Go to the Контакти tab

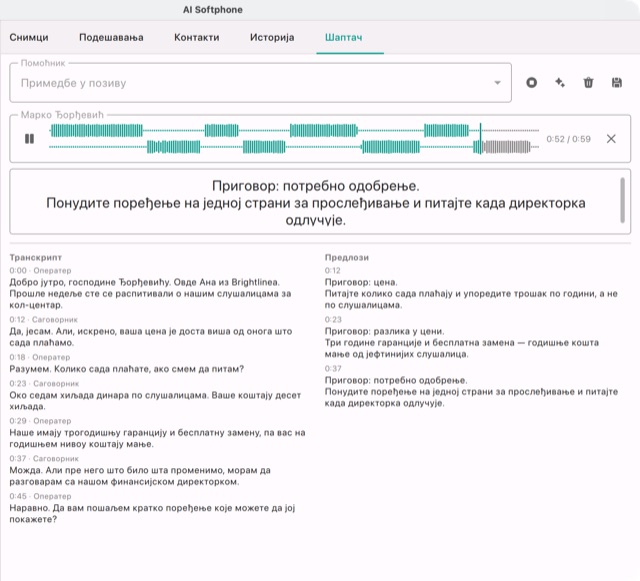(197, 38)
